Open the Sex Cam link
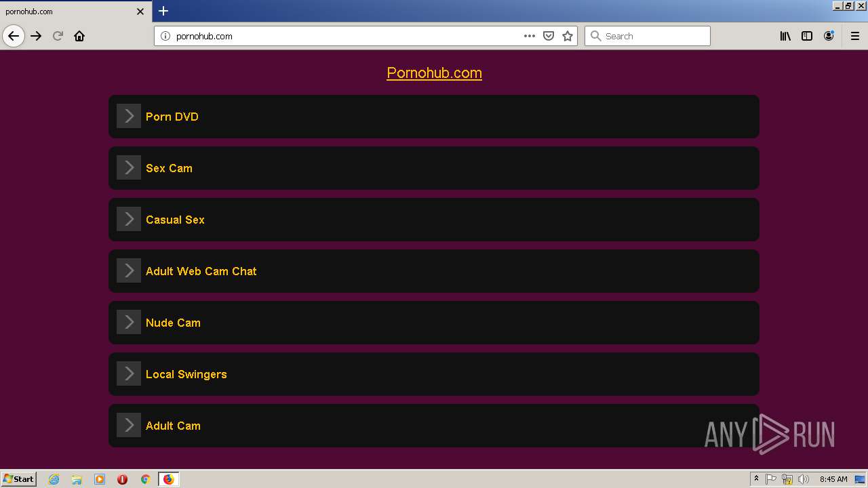Screen dimensions: 868x488 click(x=169, y=168)
